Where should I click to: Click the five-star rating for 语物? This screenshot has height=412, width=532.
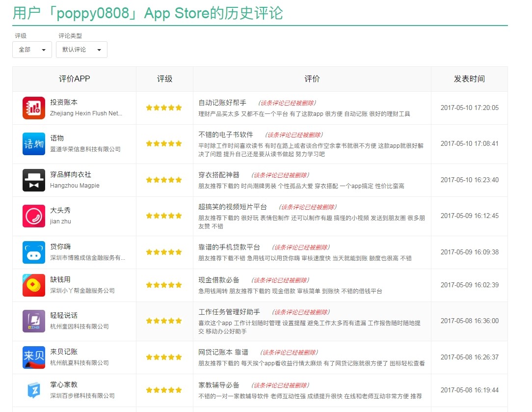(164, 144)
